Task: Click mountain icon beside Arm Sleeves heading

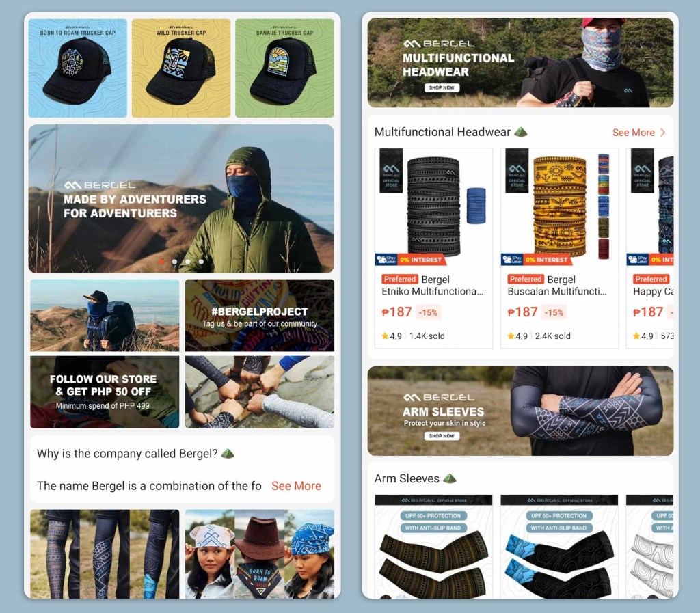Action: click(450, 478)
